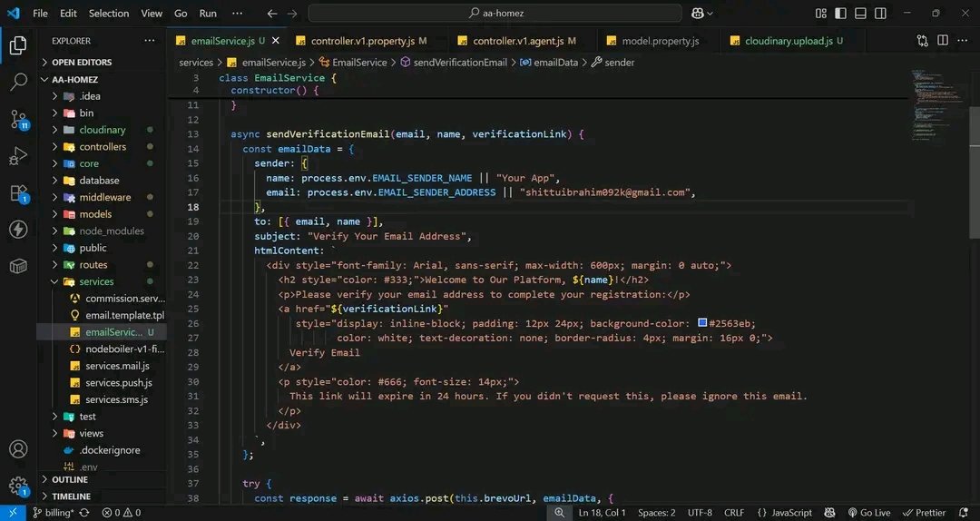Open the Run and Debug view
Screen dimensions: 980x521
click(18, 156)
